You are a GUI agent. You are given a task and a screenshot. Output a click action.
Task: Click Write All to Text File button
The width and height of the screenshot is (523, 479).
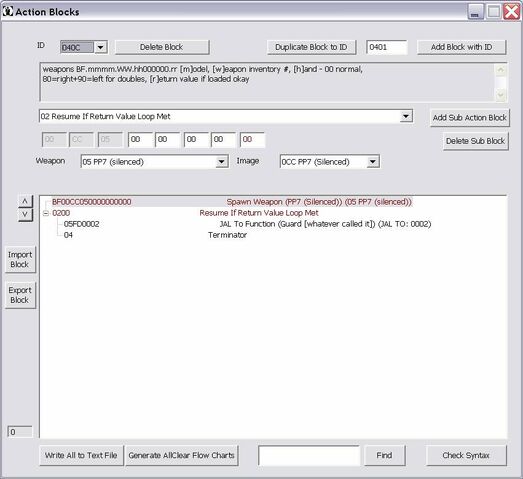coord(81,455)
